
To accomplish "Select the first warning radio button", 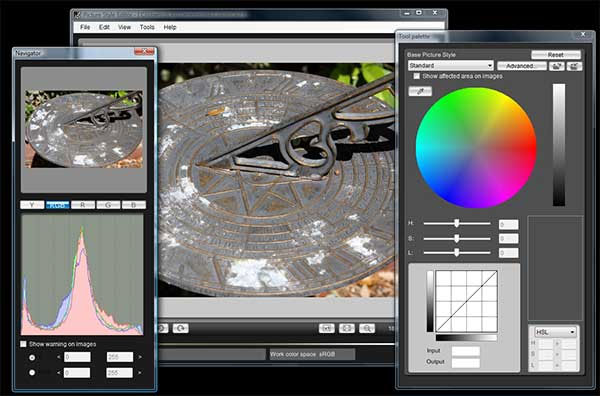I will pos(32,357).
